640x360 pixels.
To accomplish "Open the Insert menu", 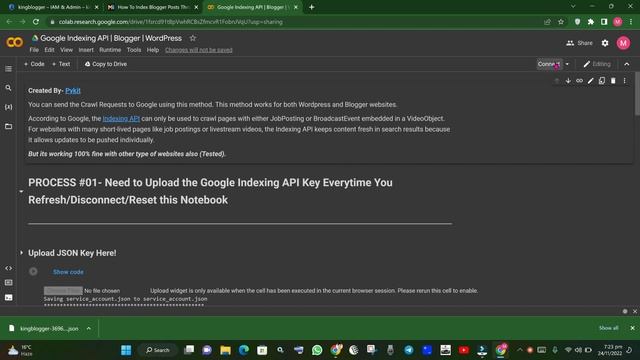I will click(x=86, y=50).
